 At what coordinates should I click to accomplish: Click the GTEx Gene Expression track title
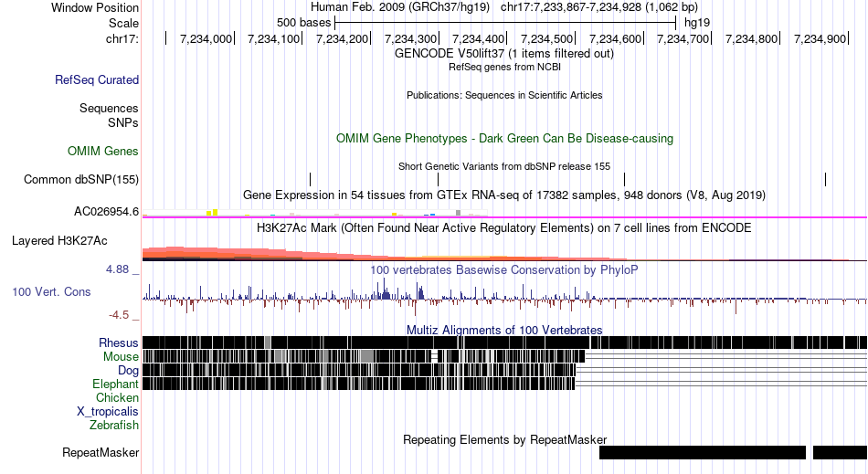(x=504, y=195)
